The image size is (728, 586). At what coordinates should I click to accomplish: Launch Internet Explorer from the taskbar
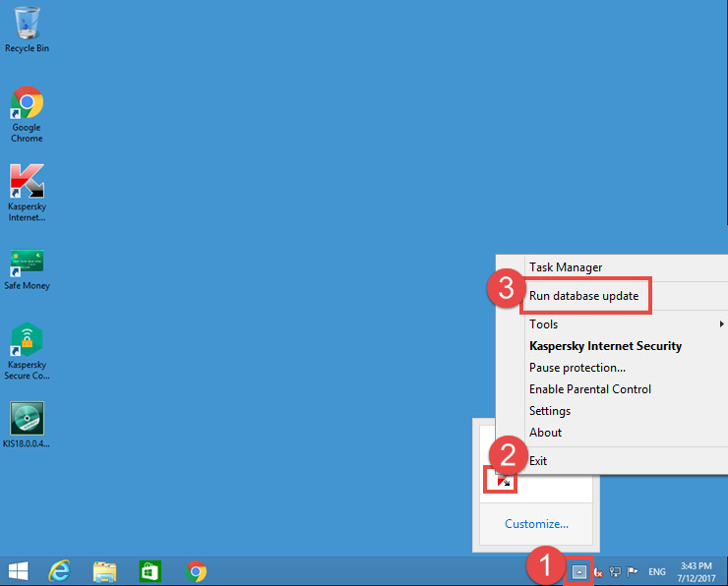(x=59, y=571)
